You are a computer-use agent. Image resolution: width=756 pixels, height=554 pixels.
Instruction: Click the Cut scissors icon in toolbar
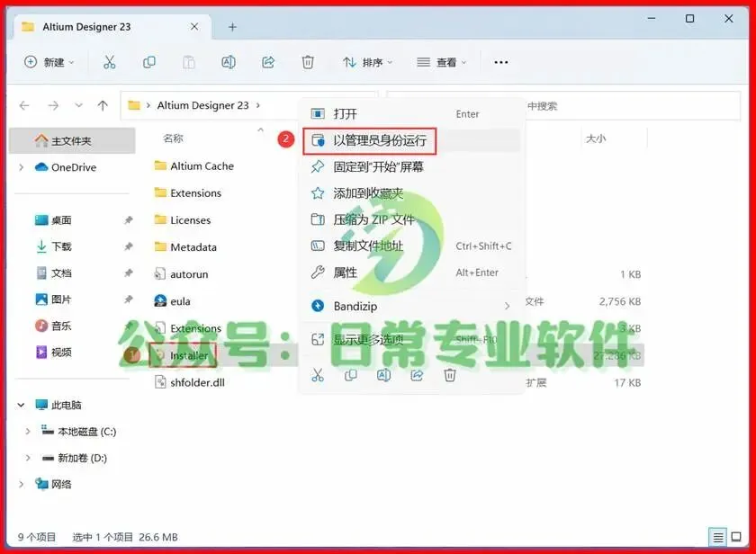click(x=110, y=62)
